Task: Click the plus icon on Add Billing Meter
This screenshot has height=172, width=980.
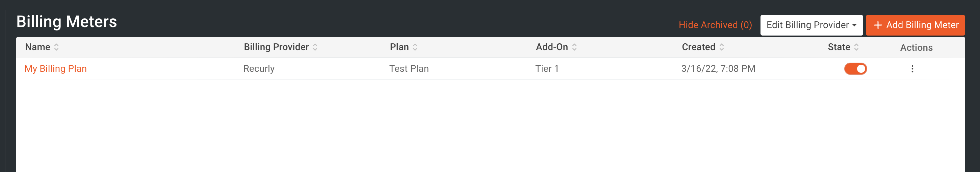Action: [x=878, y=25]
